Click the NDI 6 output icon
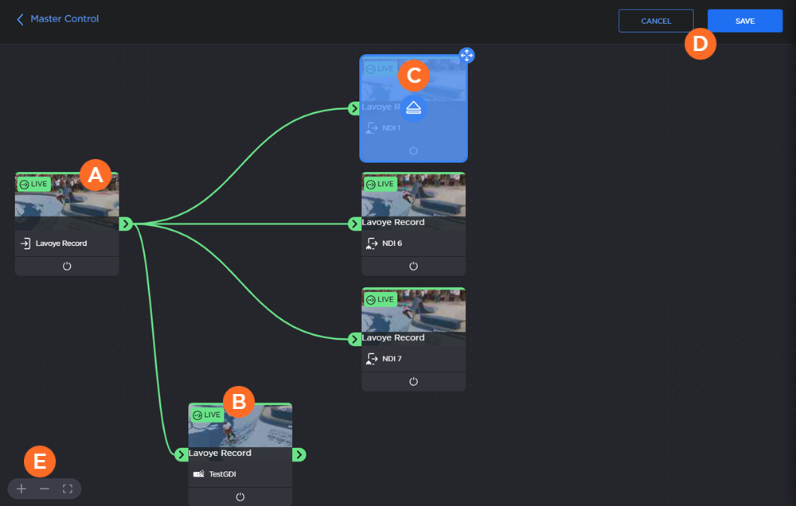This screenshot has width=812, height=522. tap(371, 243)
